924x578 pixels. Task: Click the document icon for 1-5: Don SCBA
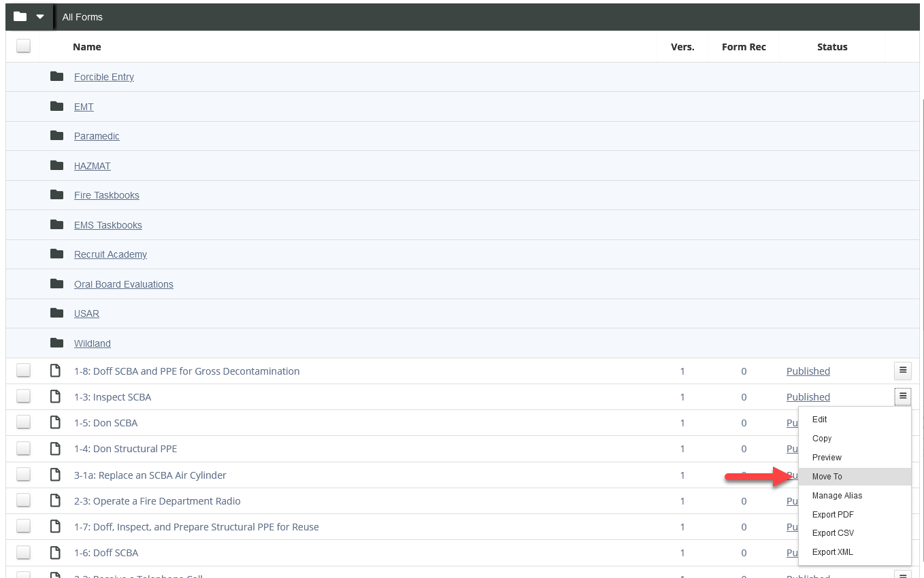point(56,422)
